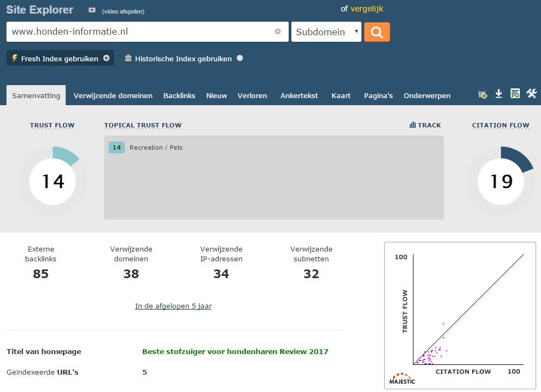
Task: Open the tools wrench and hammer icon
Action: tap(531, 93)
